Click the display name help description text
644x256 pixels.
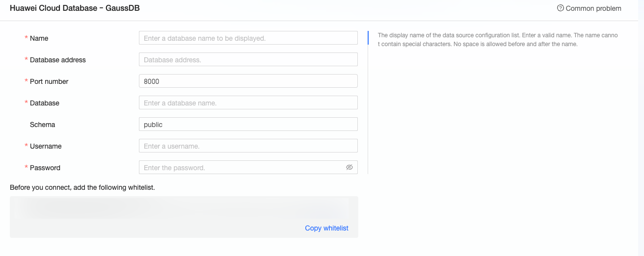(x=497, y=40)
